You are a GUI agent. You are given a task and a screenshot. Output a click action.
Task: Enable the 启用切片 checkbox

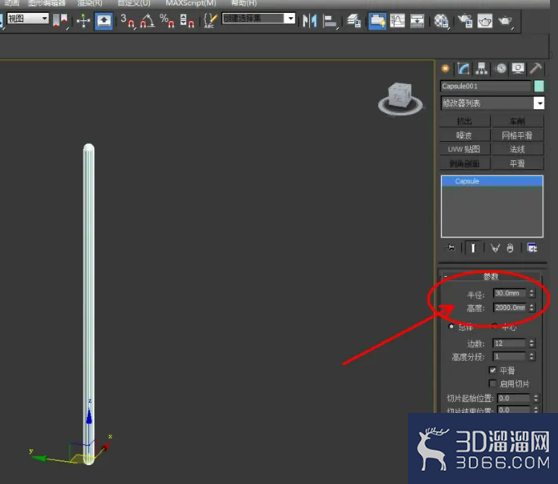(x=493, y=383)
